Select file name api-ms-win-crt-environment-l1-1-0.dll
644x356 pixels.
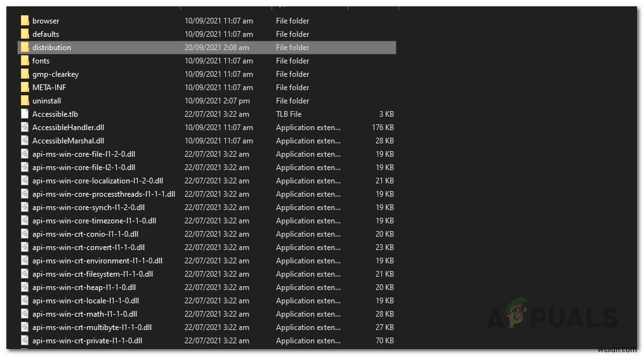pos(97,261)
